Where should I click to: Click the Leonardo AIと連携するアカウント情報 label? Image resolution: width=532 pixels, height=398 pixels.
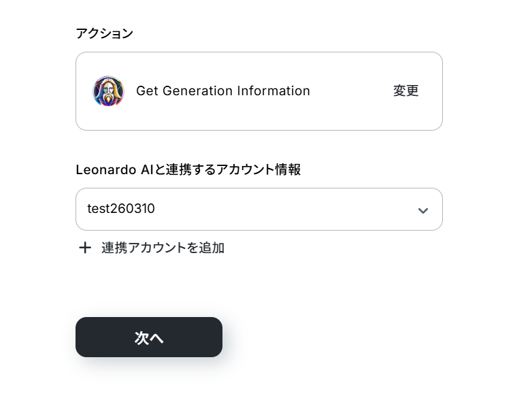pyautogui.click(x=188, y=170)
